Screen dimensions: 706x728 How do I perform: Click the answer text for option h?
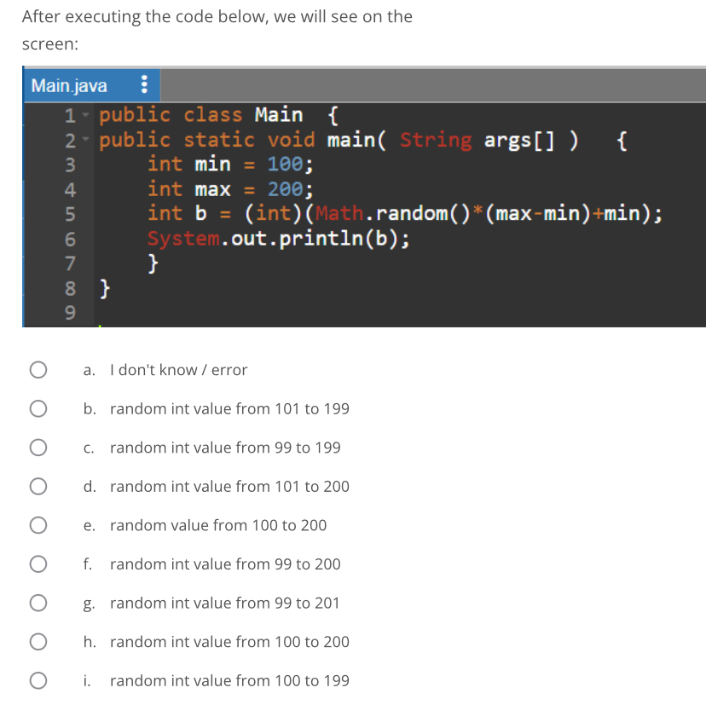tap(229, 641)
